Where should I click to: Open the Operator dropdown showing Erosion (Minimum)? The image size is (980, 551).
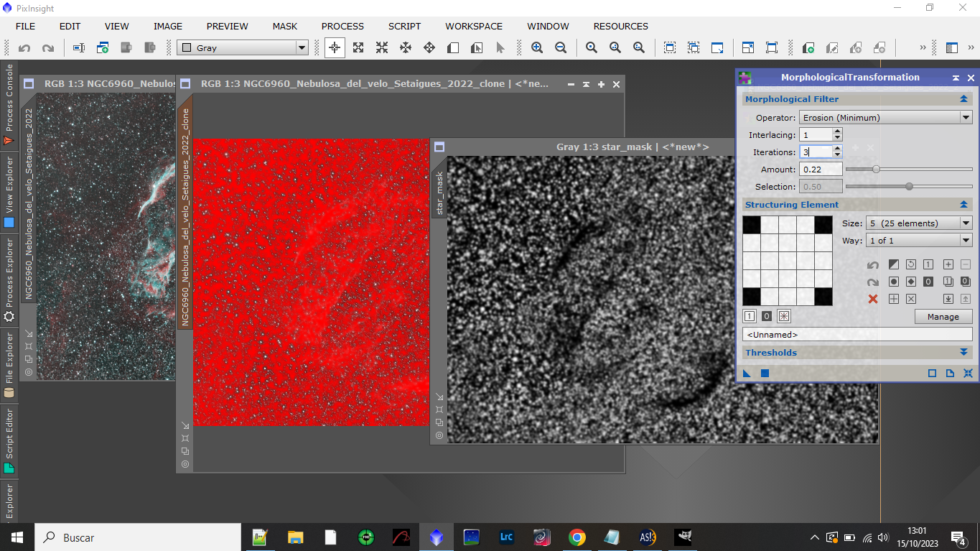tap(885, 118)
